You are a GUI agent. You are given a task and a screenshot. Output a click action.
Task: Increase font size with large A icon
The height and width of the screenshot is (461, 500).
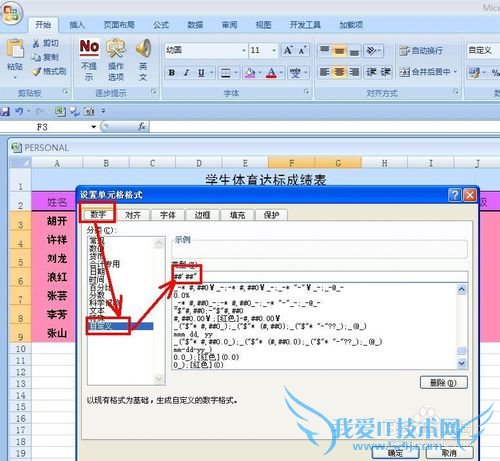(288, 50)
